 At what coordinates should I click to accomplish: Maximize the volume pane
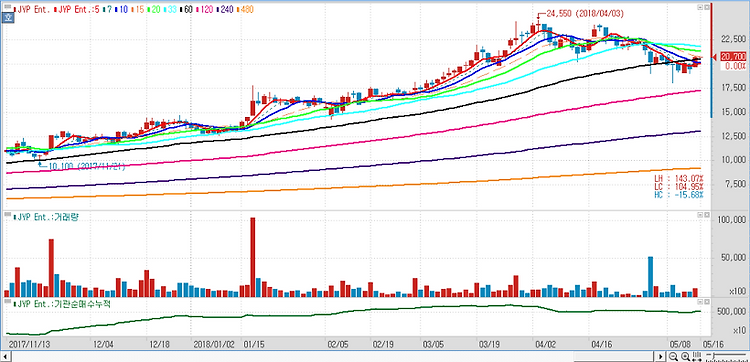706,215
